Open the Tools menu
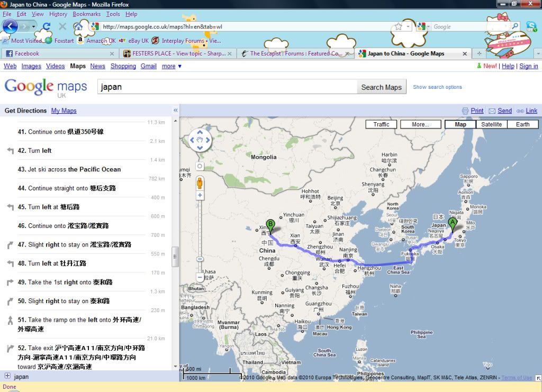 (x=113, y=14)
